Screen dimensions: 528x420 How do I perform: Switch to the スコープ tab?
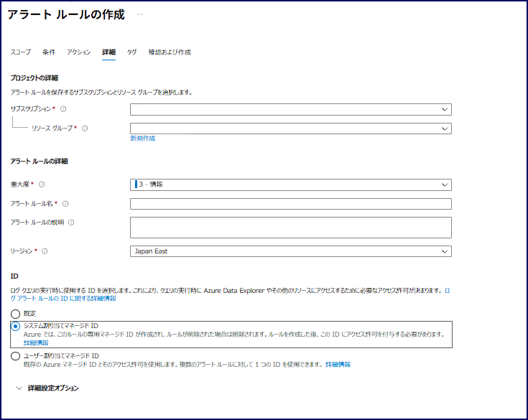tap(21, 52)
